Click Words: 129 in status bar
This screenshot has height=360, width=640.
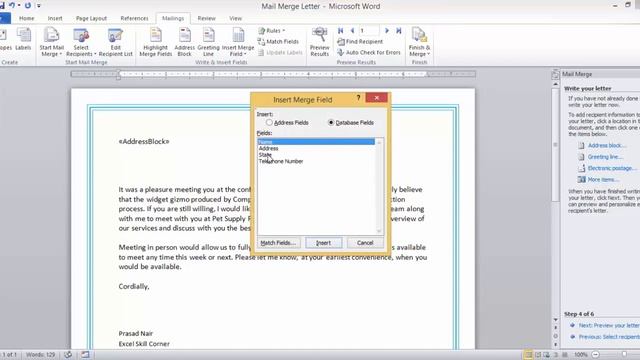(40, 355)
